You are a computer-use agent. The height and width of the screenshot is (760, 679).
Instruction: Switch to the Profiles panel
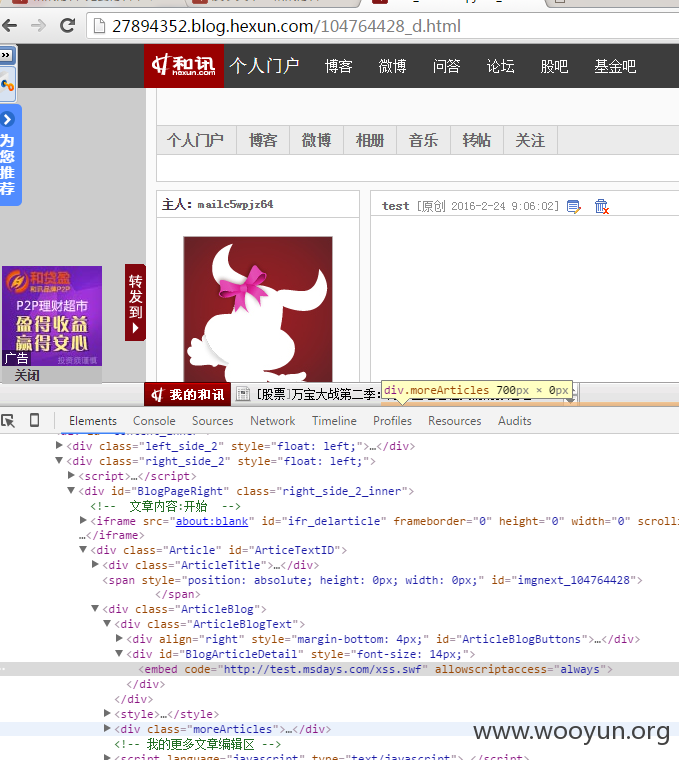pyautogui.click(x=392, y=421)
